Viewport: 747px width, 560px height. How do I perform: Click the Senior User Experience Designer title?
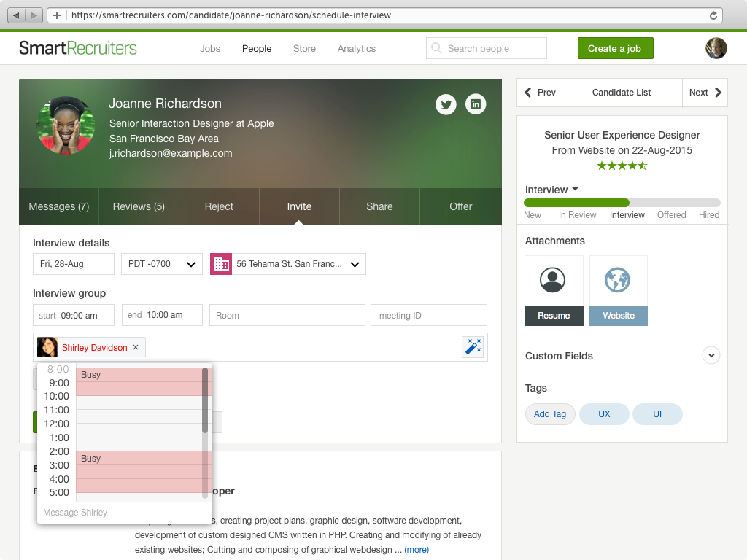point(622,135)
